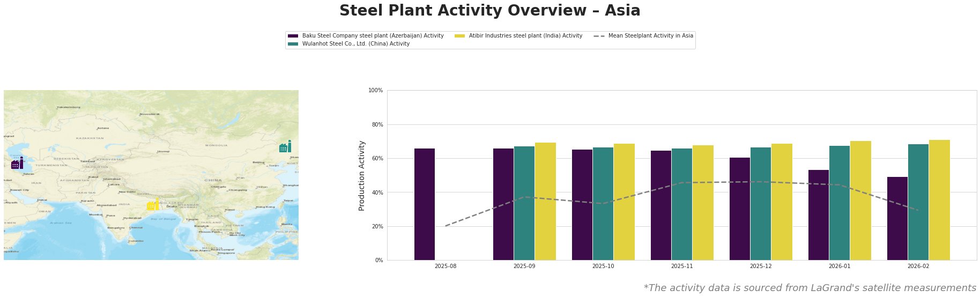Click the 2025-12 x-axis label
This screenshot has width=980, height=297.
point(761,266)
